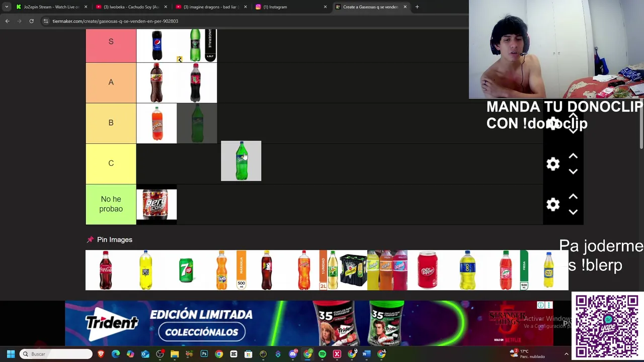Open Outlook from the taskbar
Image resolution: width=644 pixels, height=362 pixels.
(x=145, y=354)
